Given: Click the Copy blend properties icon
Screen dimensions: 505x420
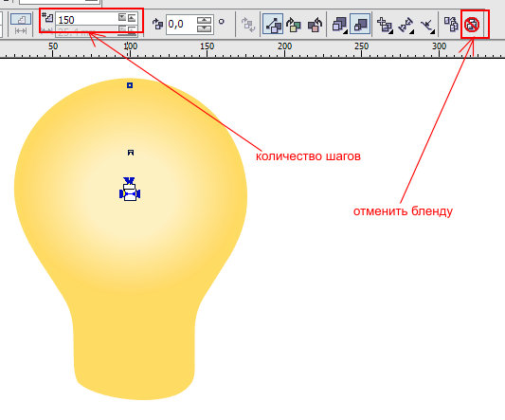Looking at the screenshot, I should [451, 24].
